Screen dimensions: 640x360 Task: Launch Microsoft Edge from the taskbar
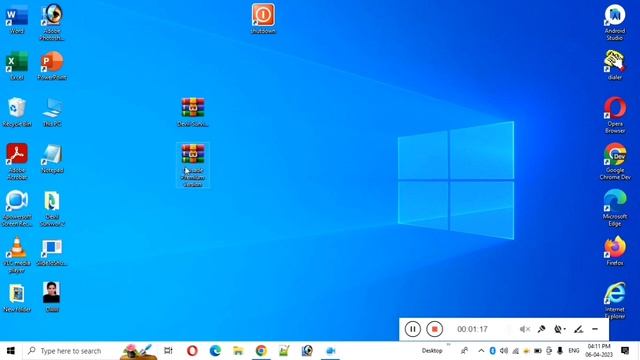coord(215,351)
